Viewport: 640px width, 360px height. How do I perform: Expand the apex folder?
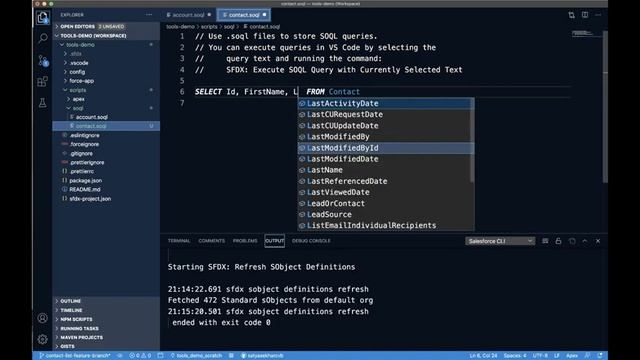[x=106, y=99]
